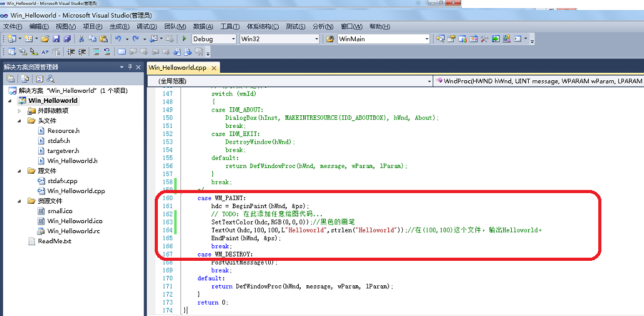
Task: Select small.ico resource file
Action: [x=60, y=211]
